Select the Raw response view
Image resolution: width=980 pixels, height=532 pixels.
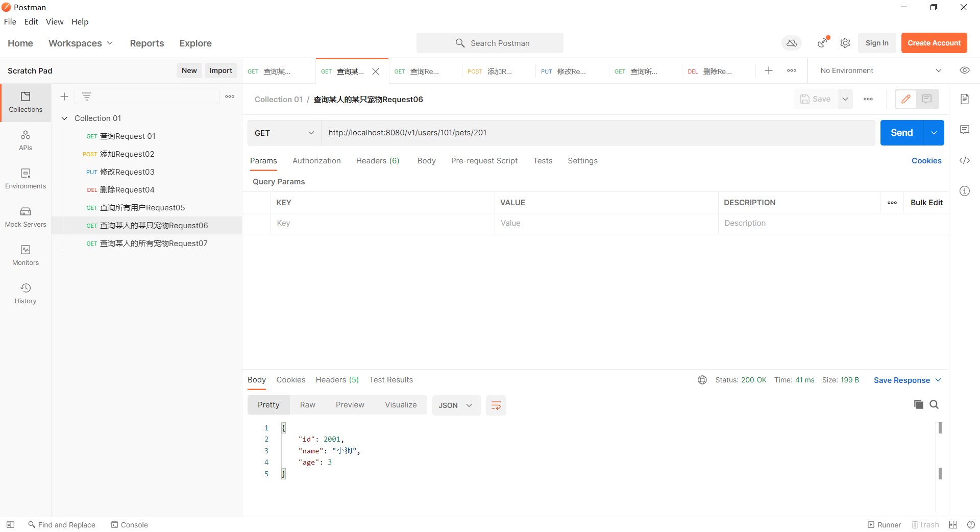(308, 405)
